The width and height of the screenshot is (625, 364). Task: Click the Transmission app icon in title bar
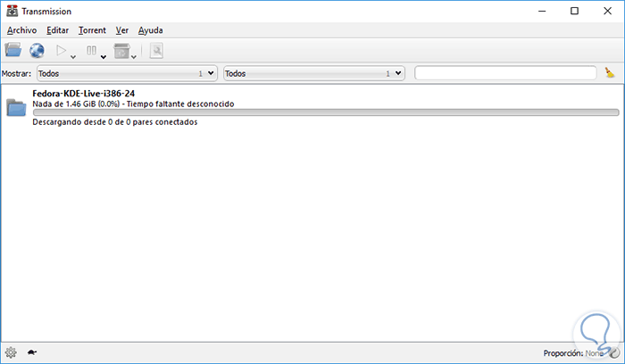12,11
